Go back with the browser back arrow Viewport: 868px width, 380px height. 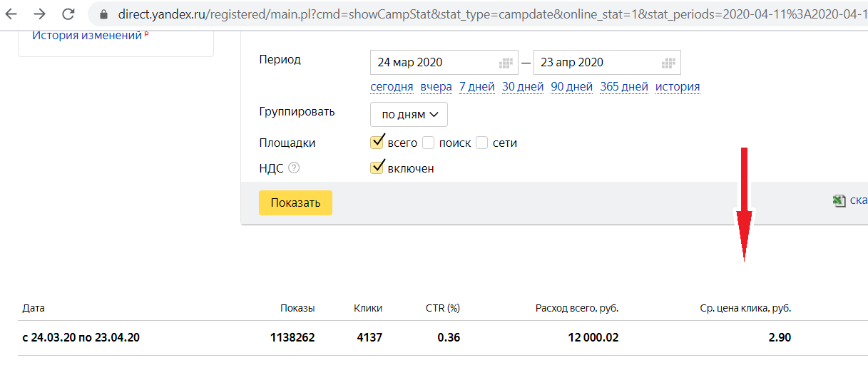[11, 14]
